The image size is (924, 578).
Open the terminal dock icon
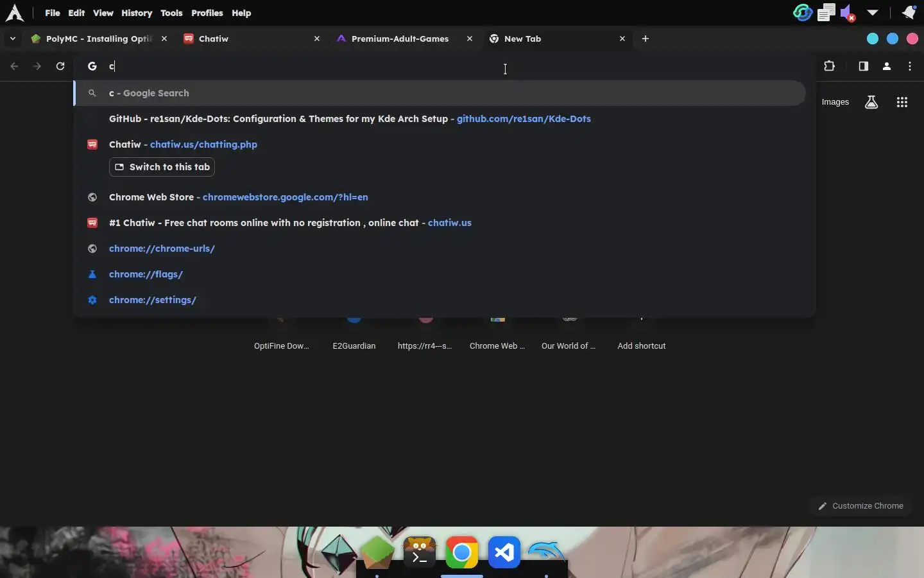420,553
